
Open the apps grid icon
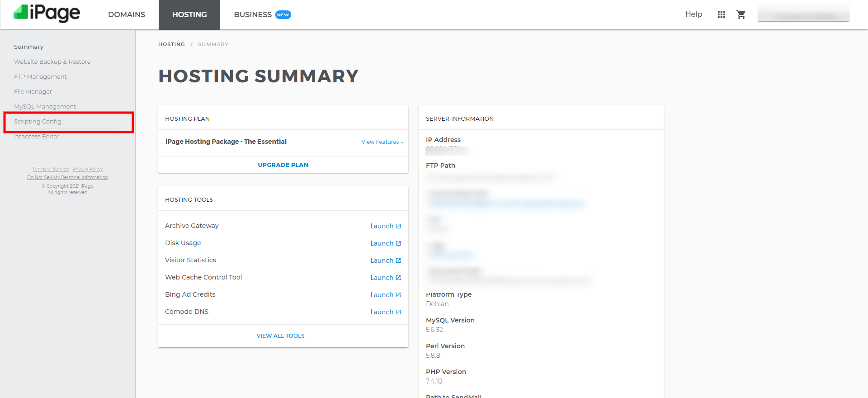[x=721, y=14]
